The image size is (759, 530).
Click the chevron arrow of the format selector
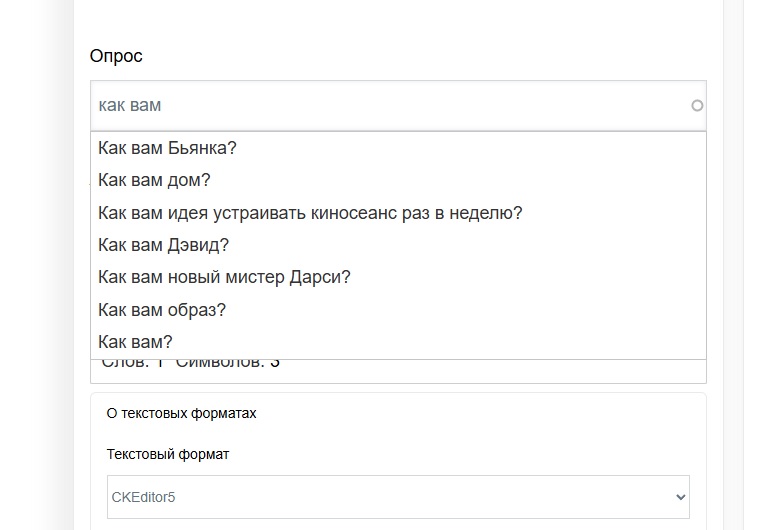681,497
